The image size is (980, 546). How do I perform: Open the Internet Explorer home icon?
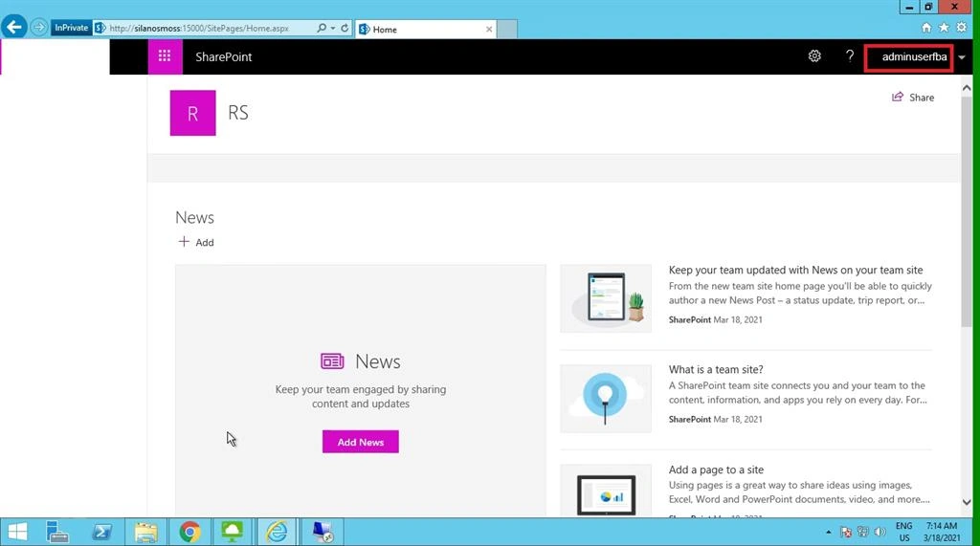pyautogui.click(x=926, y=28)
